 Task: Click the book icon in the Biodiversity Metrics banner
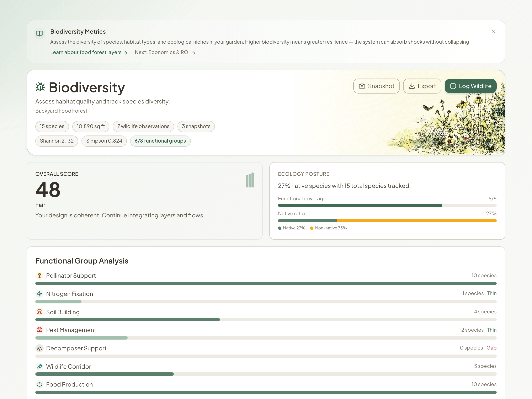[40, 34]
